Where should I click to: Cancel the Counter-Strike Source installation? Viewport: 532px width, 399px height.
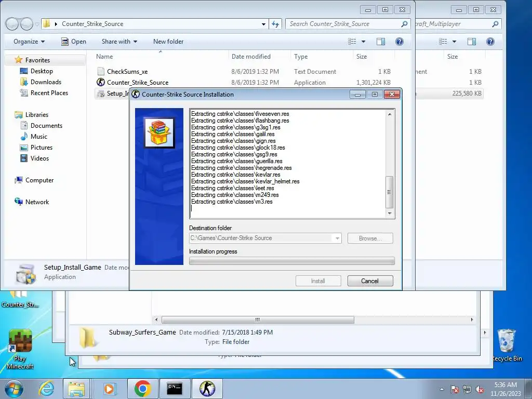370,281
